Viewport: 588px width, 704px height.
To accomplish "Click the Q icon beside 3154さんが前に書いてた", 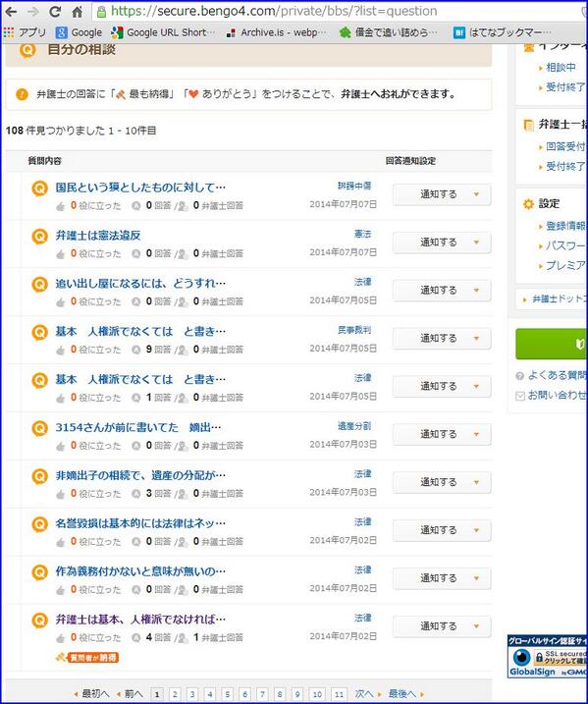I will (x=39, y=428).
